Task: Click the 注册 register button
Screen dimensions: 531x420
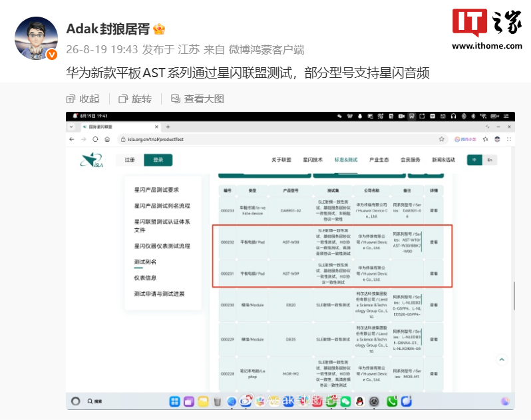Action: pos(130,160)
